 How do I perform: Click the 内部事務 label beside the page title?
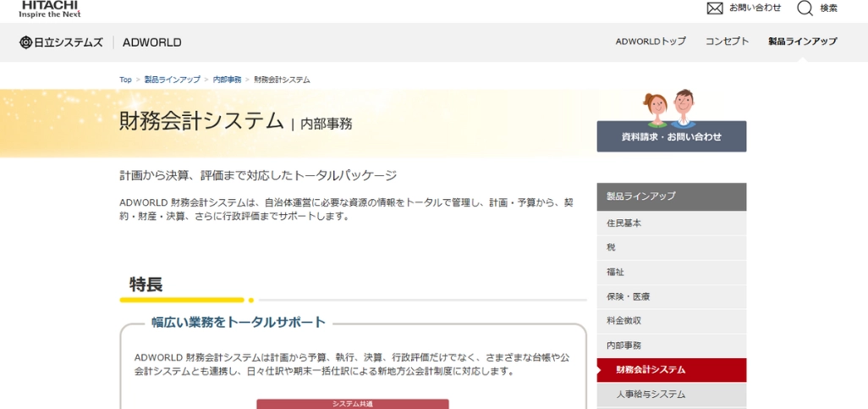coord(326,124)
